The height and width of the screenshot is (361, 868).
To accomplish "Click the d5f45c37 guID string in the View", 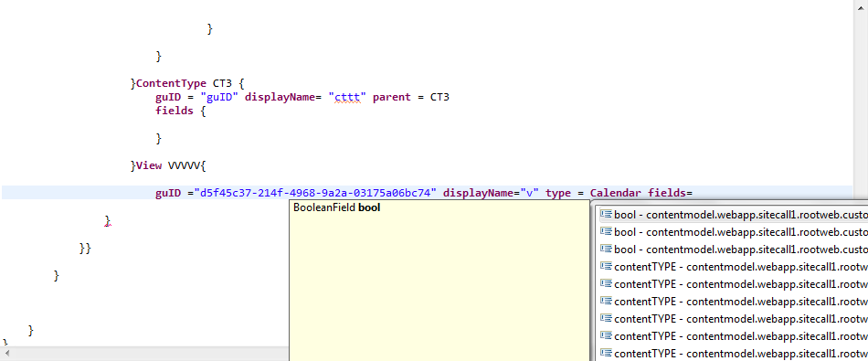I will [315, 193].
